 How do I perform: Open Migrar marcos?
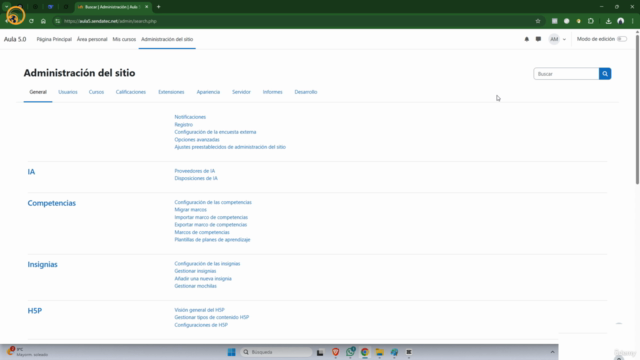tap(191, 209)
